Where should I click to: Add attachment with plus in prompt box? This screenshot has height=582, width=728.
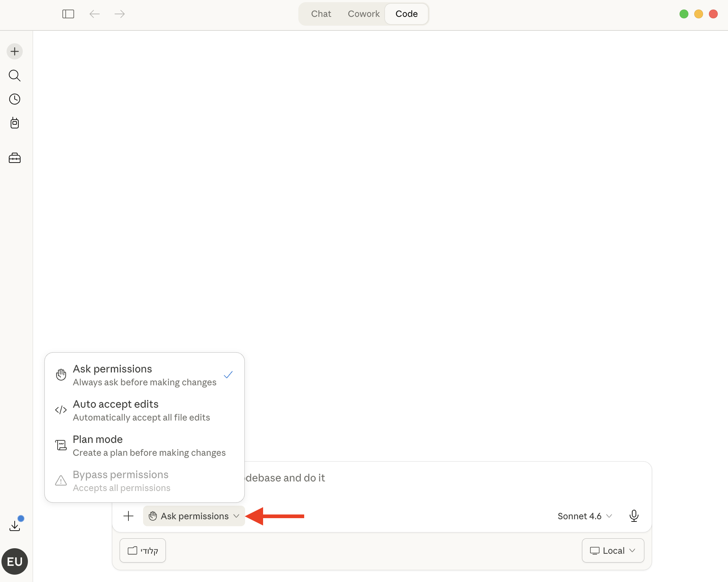click(x=128, y=516)
